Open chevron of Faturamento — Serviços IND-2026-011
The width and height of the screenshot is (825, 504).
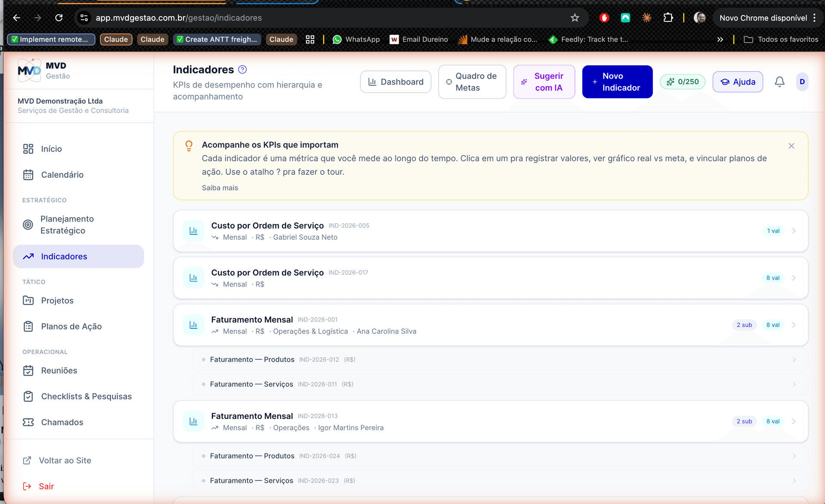[794, 384]
